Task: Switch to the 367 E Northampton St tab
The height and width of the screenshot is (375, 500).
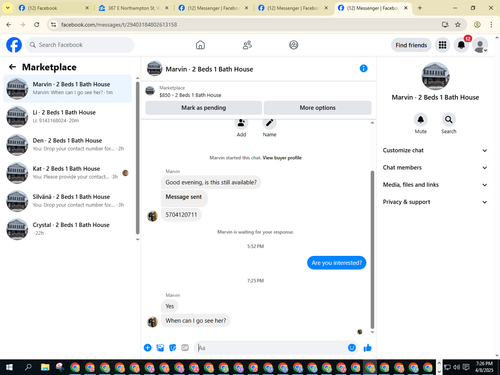Action: (133, 8)
